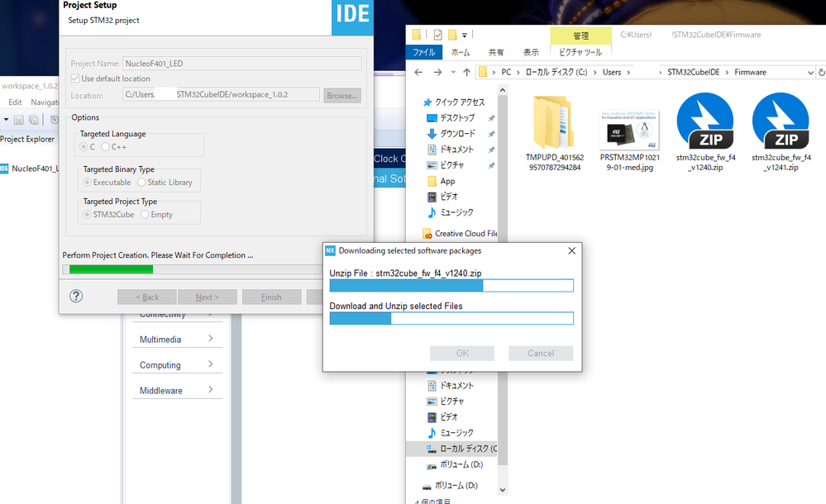The height and width of the screenshot is (504, 826).
Task: Select the stm32cube_fw_f4_v1241.zip file icon
Action: [781, 121]
